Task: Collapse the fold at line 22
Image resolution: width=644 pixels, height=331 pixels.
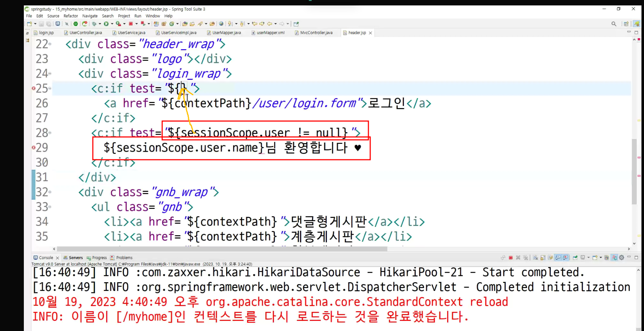Action: (50, 44)
